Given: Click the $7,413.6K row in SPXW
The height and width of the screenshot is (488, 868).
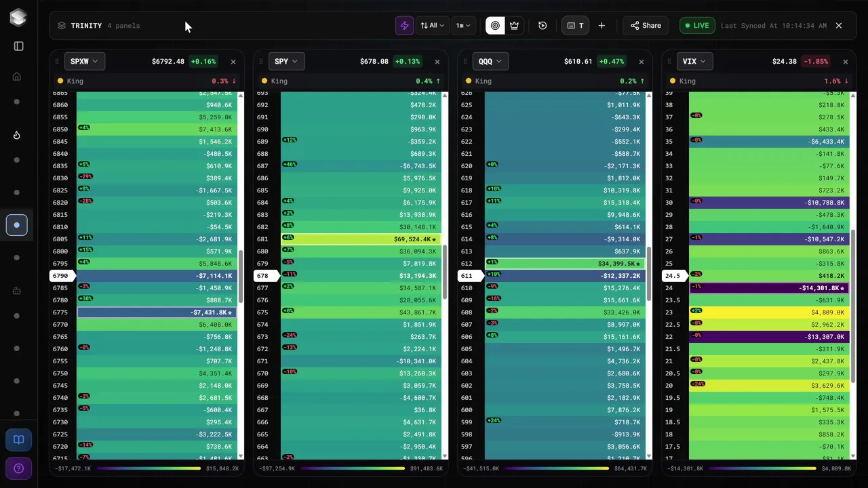Looking at the screenshot, I should (157, 129).
